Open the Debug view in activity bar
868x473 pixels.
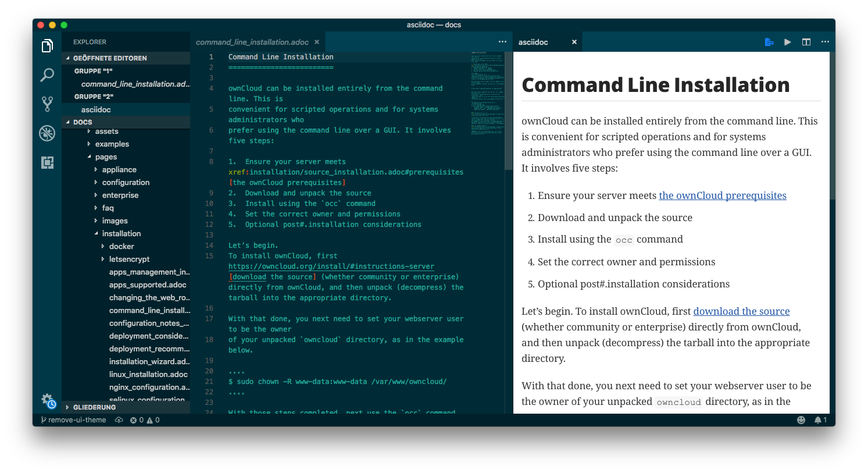(x=47, y=133)
